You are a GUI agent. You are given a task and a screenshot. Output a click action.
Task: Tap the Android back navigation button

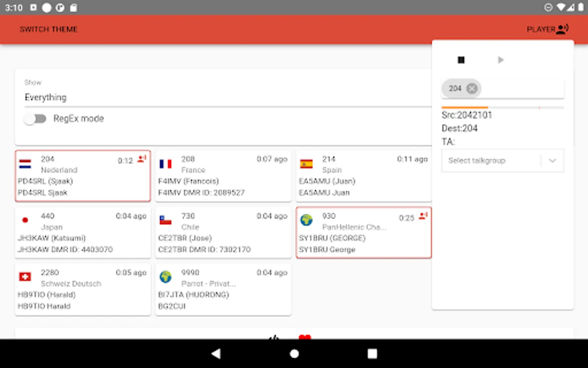click(216, 354)
